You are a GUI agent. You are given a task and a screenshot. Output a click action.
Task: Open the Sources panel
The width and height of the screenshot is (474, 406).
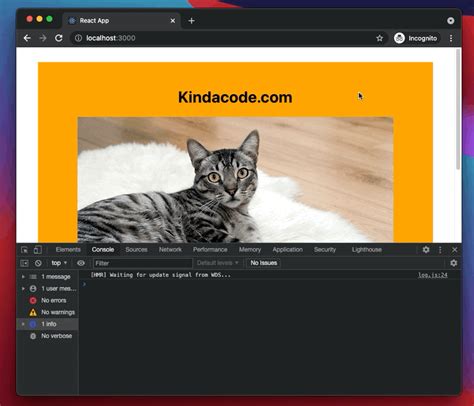(136, 250)
